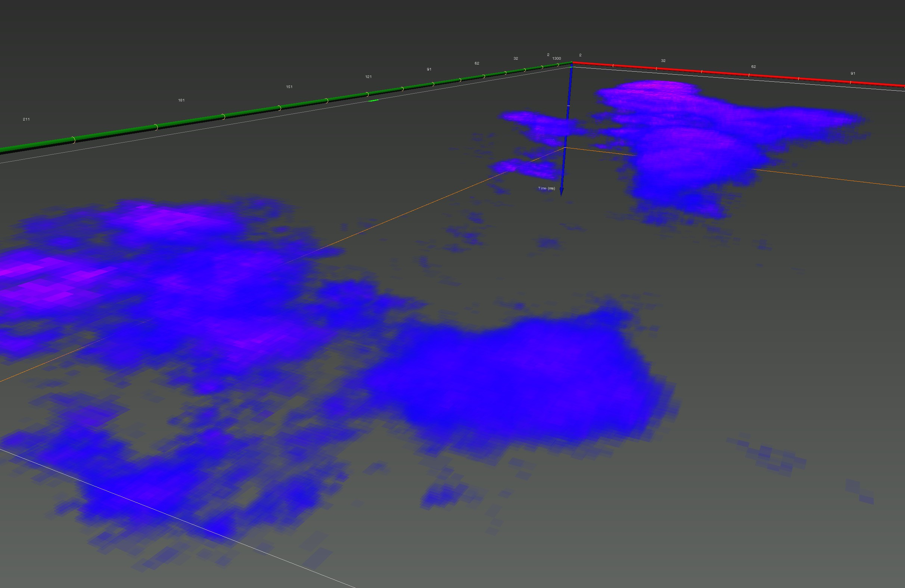The height and width of the screenshot is (588, 905).
Task: Click the 151 label on the green axis
Action: [x=289, y=87]
